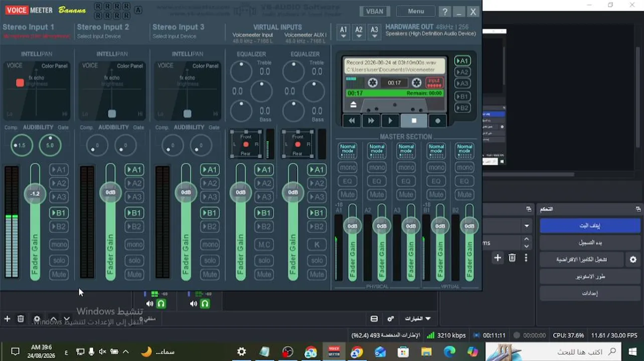Image resolution: width=644 pixels, height=361 pixels.
Task: Open Microsoft Store from the taskbar
Action: click(x=403, y=352)
